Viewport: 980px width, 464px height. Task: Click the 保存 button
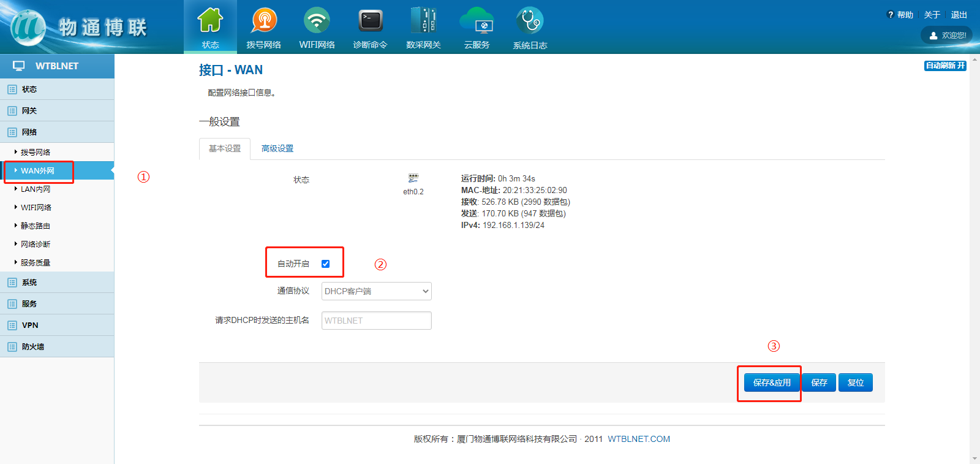coord(819,382)
